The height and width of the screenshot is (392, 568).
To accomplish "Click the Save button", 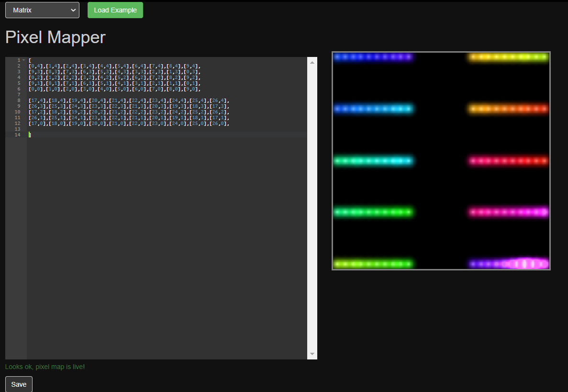I will click(x=18, y=384).
